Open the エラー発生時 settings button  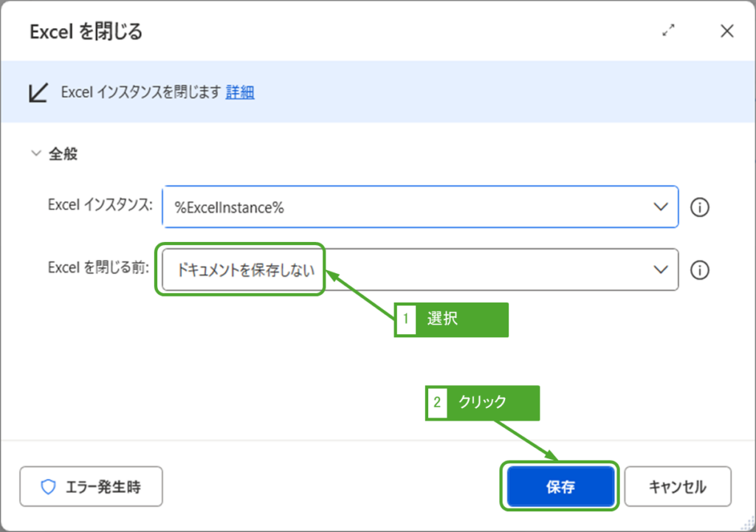click(x=91, y=487)
